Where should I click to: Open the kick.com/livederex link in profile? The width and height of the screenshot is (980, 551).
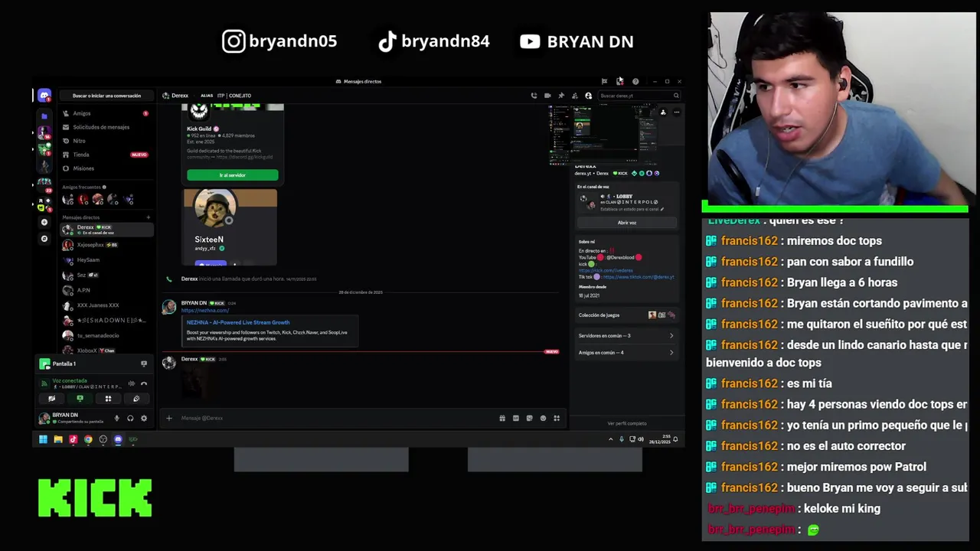pyautogui.click(x=606, y=270)
